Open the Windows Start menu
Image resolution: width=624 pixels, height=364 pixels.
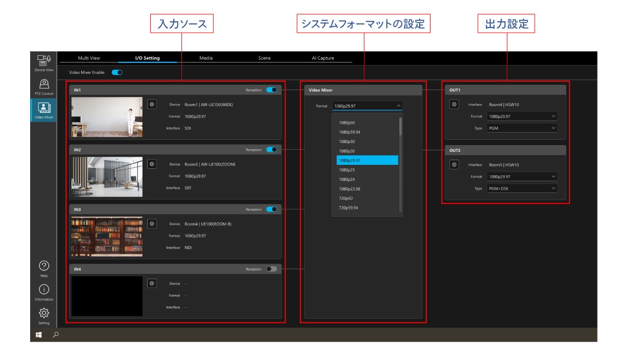pos(40,335)
